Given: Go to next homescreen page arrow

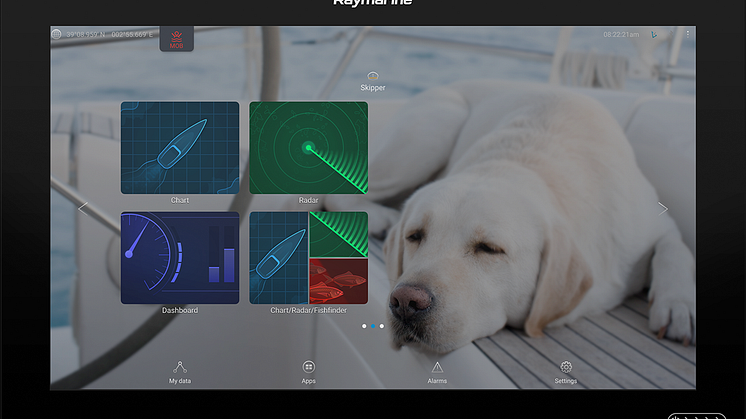Looking at the screenshot, I should (x=663, y=208).
